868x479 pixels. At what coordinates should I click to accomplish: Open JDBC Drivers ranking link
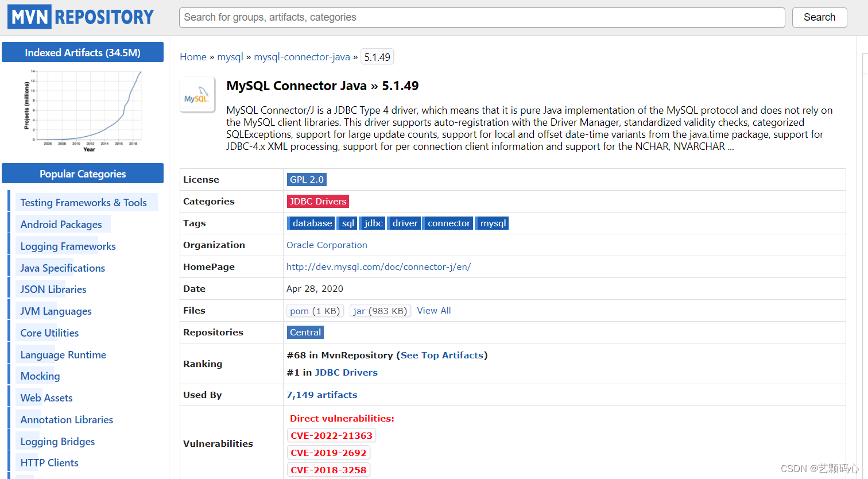point(346,372)
